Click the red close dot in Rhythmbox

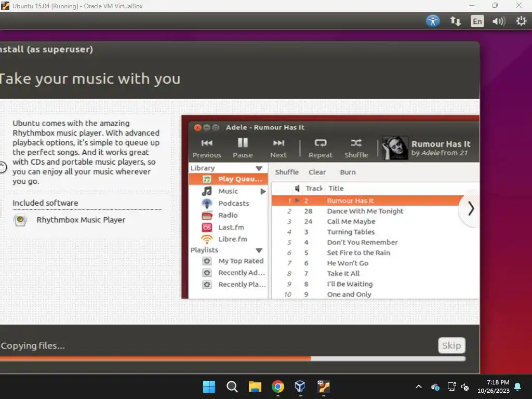tap(197, 128)
